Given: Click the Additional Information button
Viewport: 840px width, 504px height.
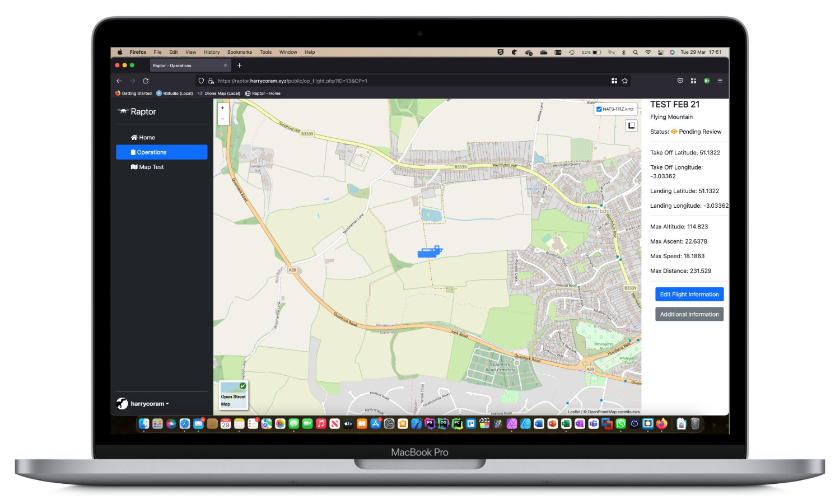Looking at the screenshot, I should point(689,315).
